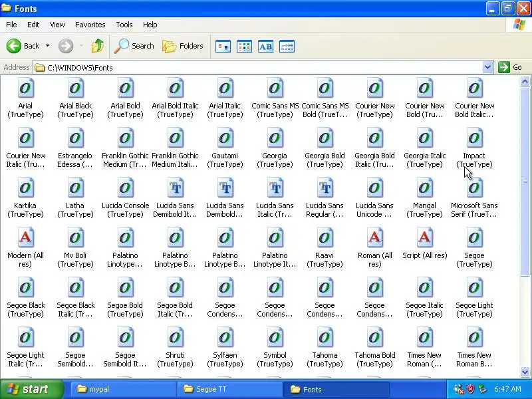Select the Arial Black font icon

75,88
